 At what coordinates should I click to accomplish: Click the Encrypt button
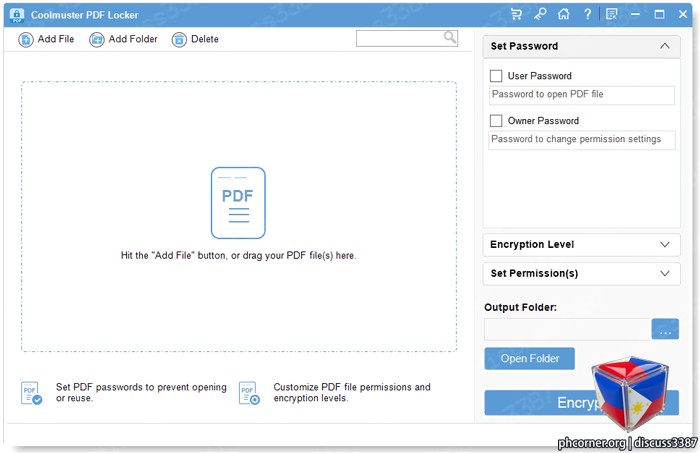[x=581, y=403]
